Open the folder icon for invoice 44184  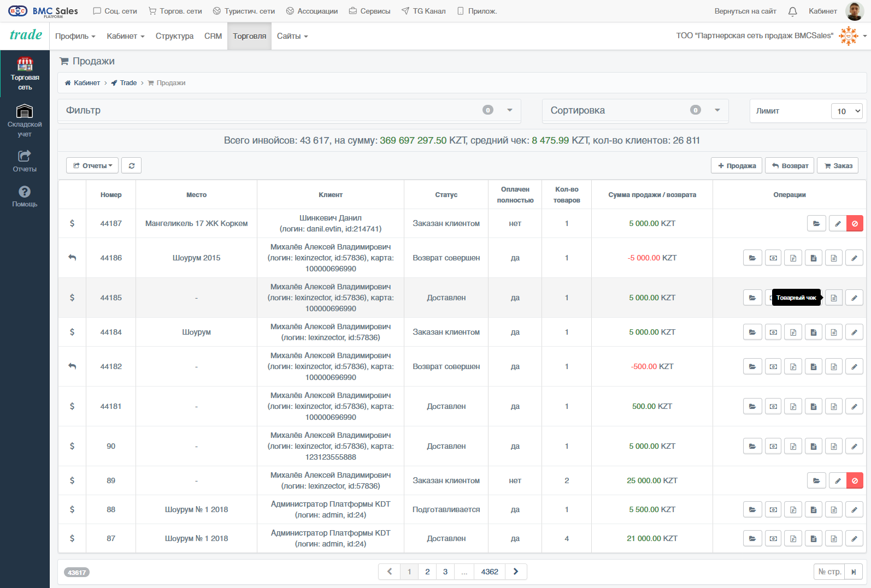click(x=752, y=332)
